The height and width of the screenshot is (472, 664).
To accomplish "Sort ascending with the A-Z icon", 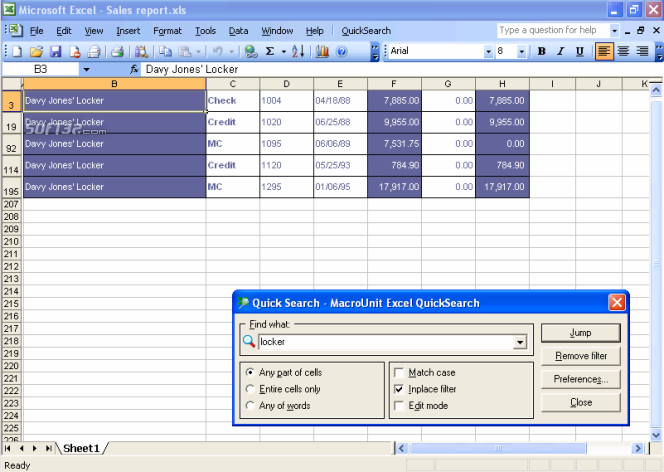I will click(x=298, y=52).
